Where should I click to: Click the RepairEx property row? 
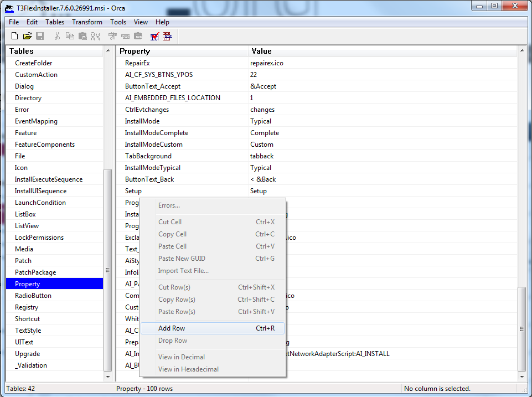137,63
